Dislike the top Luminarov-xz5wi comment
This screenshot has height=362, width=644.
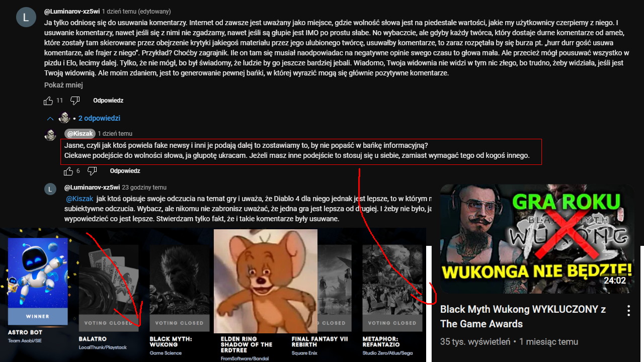tap(75, 101)
